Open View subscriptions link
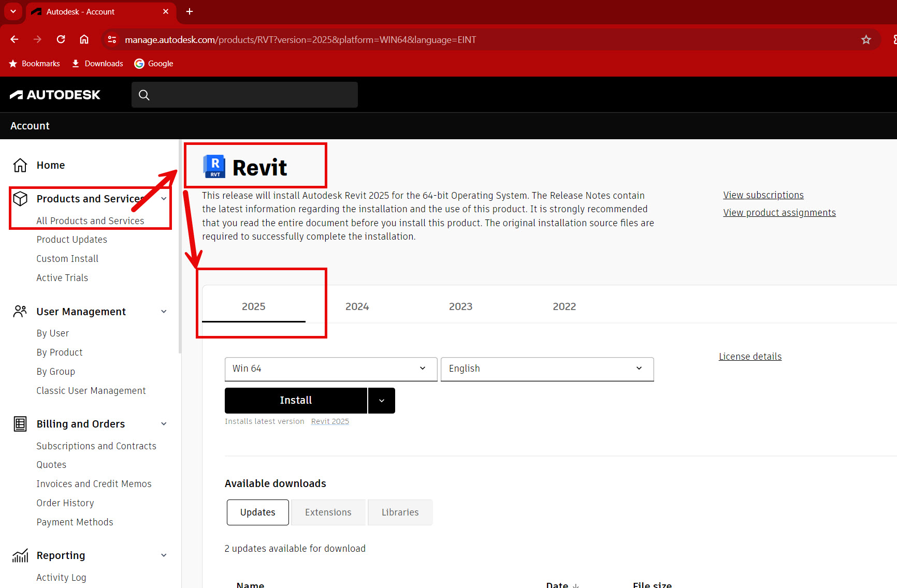 pyautogui.click(x=763, y=195)
